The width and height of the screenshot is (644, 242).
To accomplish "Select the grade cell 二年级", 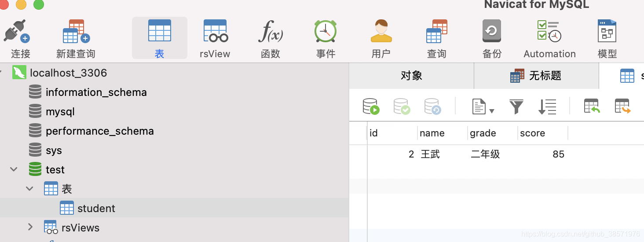I will 493,154.
